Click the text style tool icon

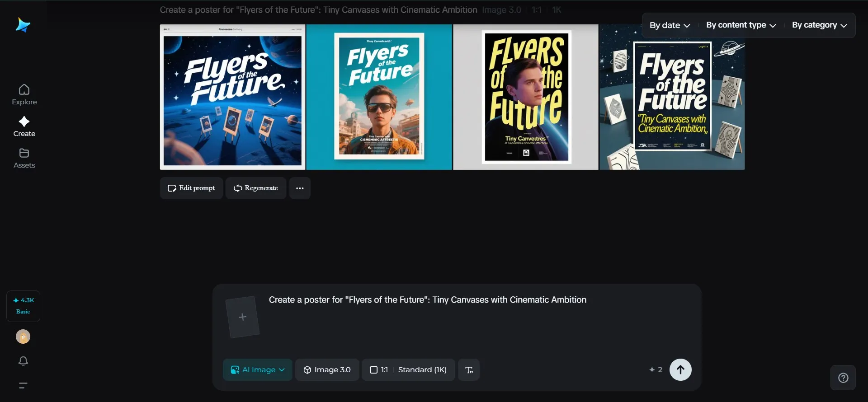469,370
